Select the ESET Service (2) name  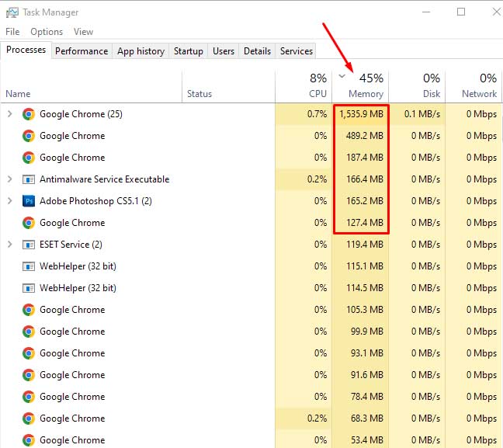pos(71,245)
